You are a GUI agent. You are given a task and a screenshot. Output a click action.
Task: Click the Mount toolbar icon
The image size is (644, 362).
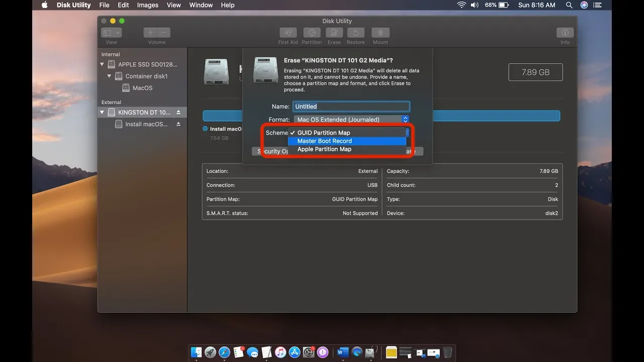click(380, 33)
